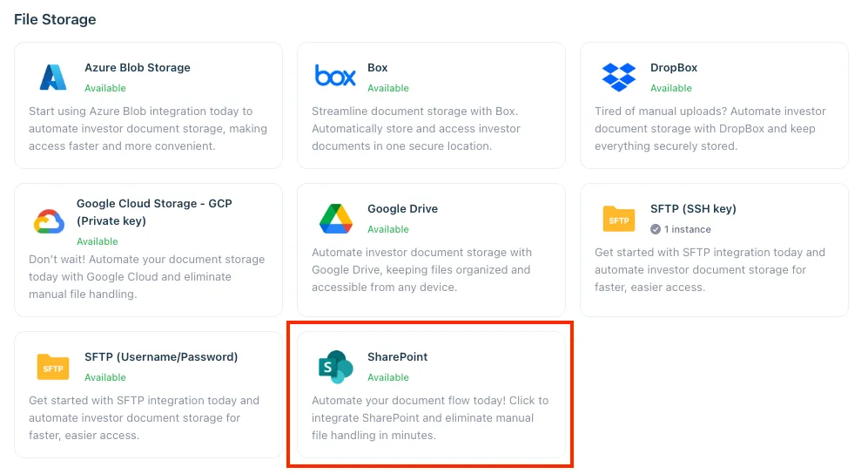The height and width of the screenshot is (474, 868).
Task: Open Google Cloud Storage - GCP (Private key) title
Action: point(154,212)
